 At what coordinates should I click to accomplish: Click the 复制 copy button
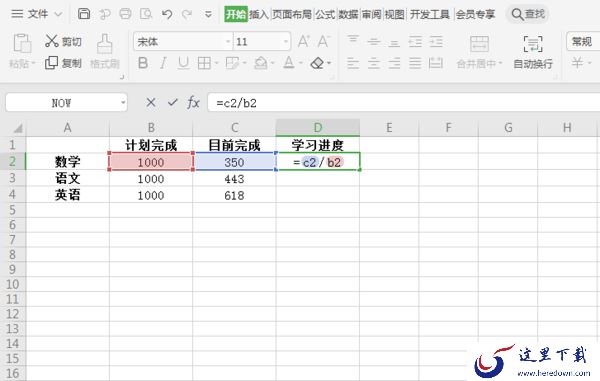[63, 63]
